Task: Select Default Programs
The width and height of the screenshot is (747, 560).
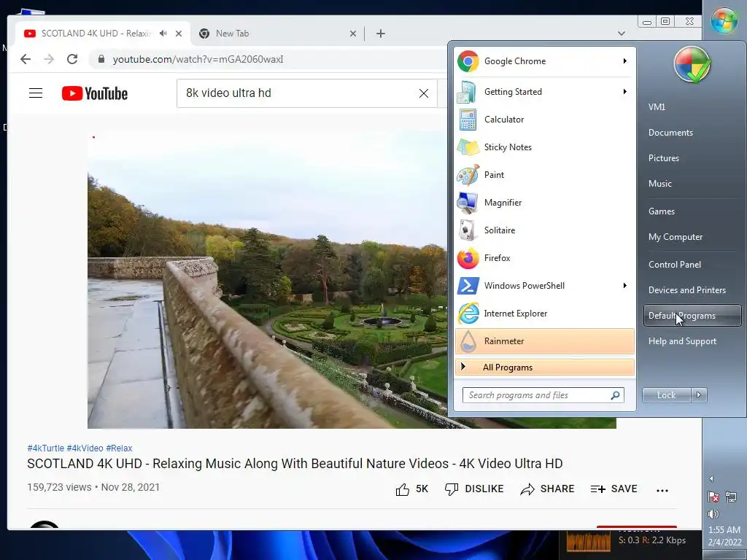Action: pyautogui.click(x=692, y=316)
